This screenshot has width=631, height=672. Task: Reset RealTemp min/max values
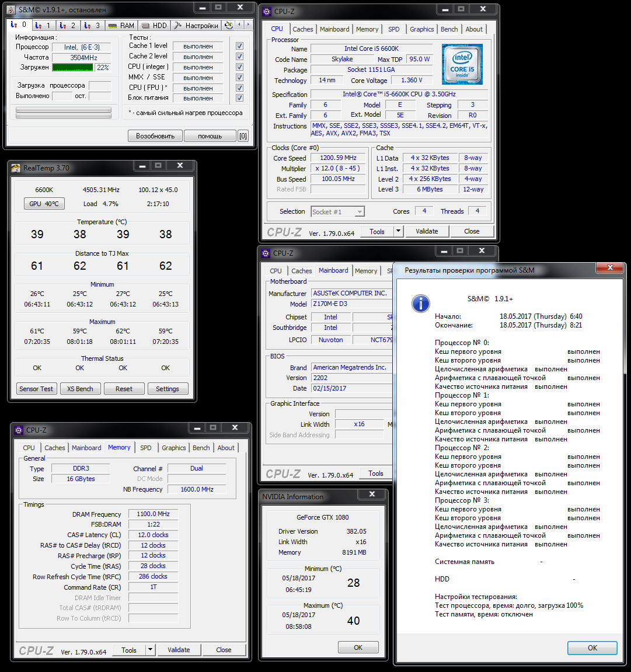(124, 389)
